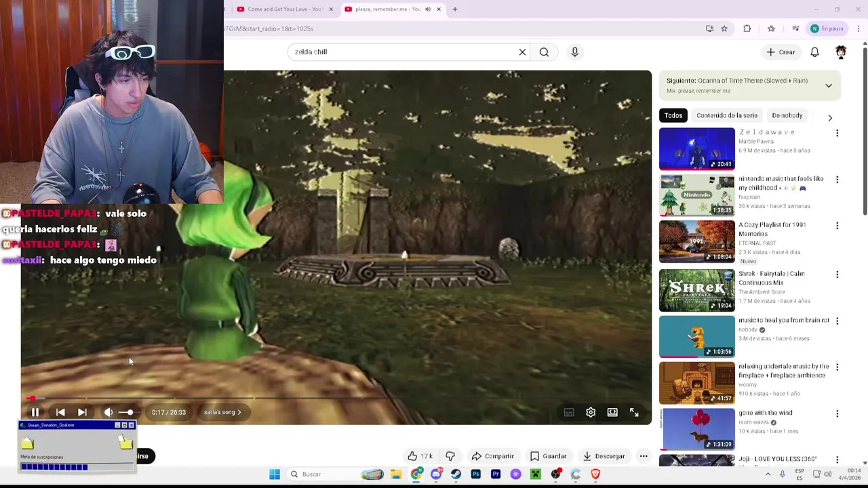Click the Crear create button

[x=781, y=52]
